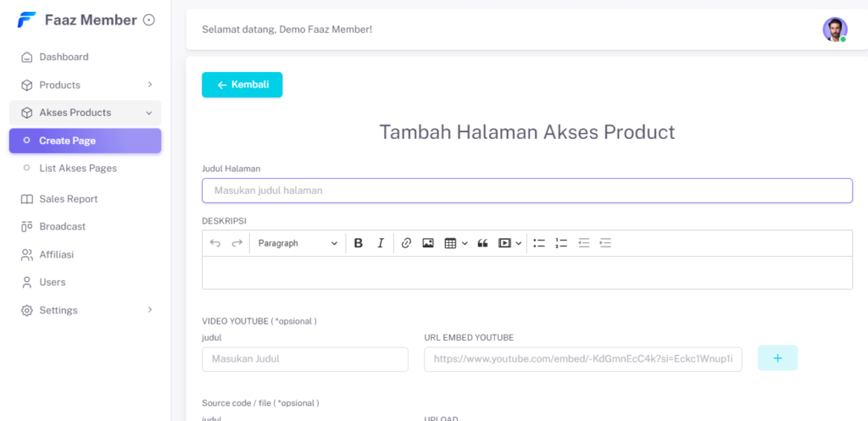Screen dimensions: 868x421
Task: Focus the Judul Halaman input field
Action: [526, 191]
